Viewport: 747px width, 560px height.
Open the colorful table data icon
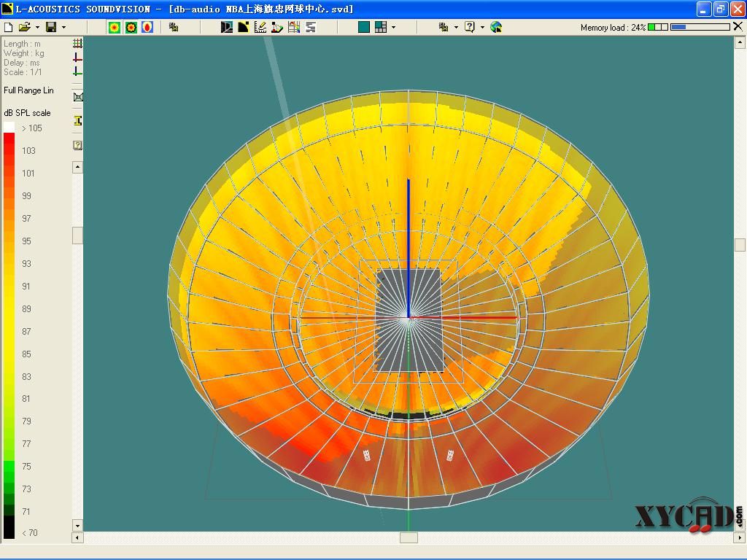(x=294, y=27)
